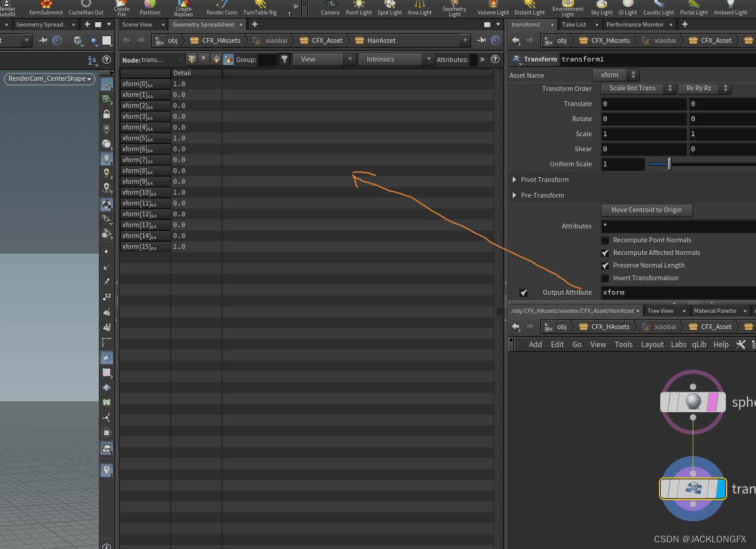756x549 pixels.
Task: Click the Partition shelf tool
Action: (150, 8)
